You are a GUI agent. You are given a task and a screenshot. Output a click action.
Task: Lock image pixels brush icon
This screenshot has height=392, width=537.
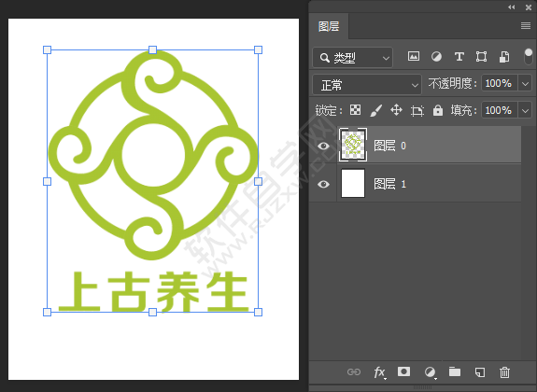375,110
